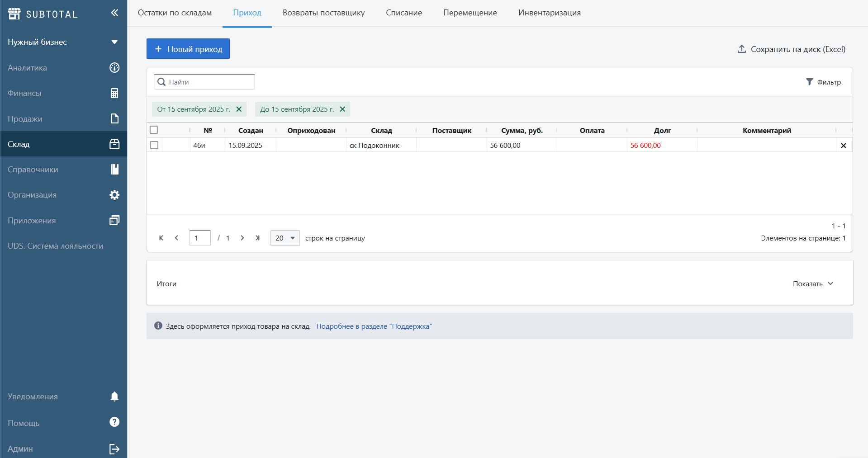Open the 'Возвраты поставщику' tab
Viewport: 868px width, 458px height.
[323, 13]
